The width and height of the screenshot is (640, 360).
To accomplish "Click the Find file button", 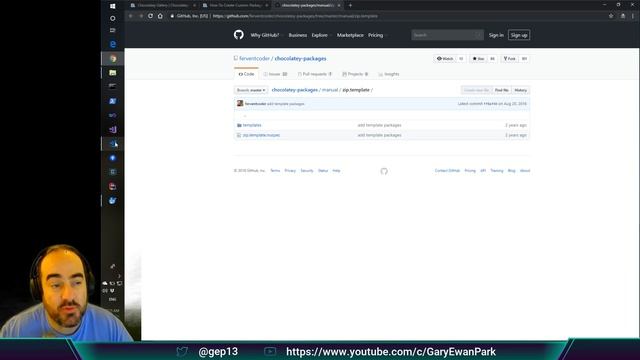I will click(x=502, y=90).
